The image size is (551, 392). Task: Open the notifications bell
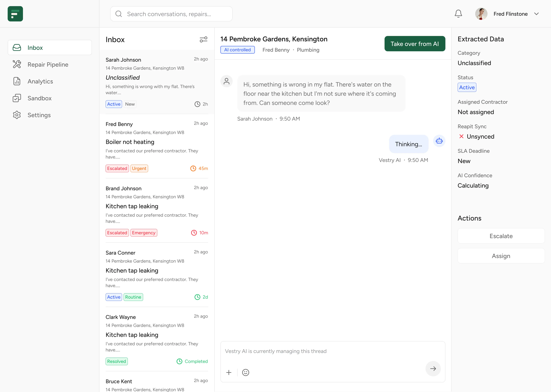[x=458, y=14]
